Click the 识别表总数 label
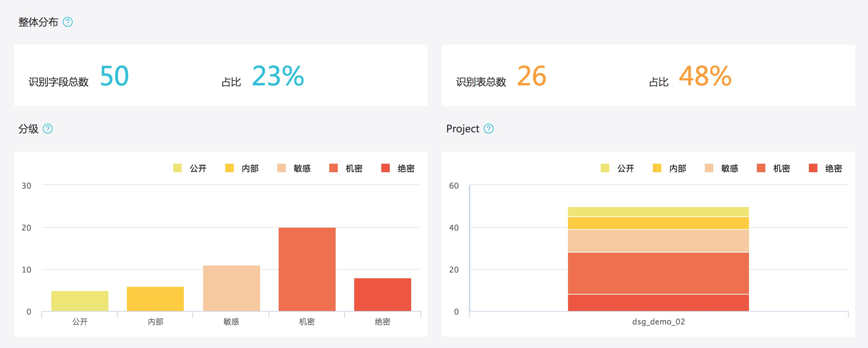 [x=481, y=82]
